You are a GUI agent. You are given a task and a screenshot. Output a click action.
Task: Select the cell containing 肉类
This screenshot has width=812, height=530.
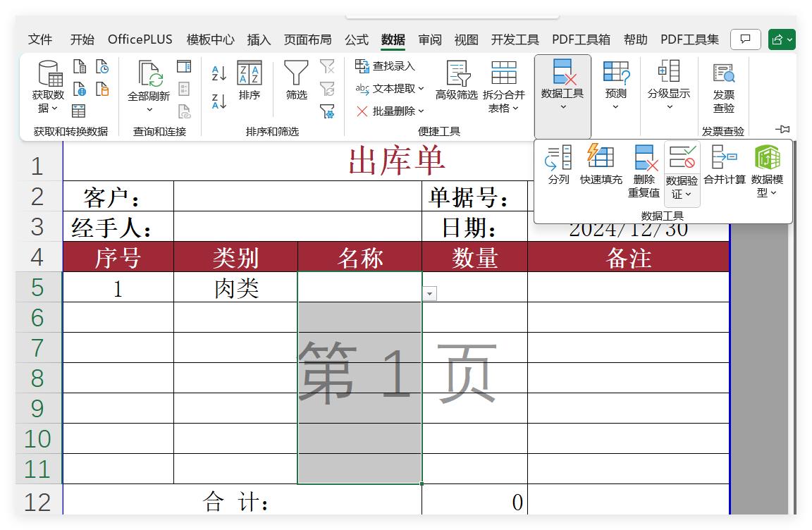235,288
